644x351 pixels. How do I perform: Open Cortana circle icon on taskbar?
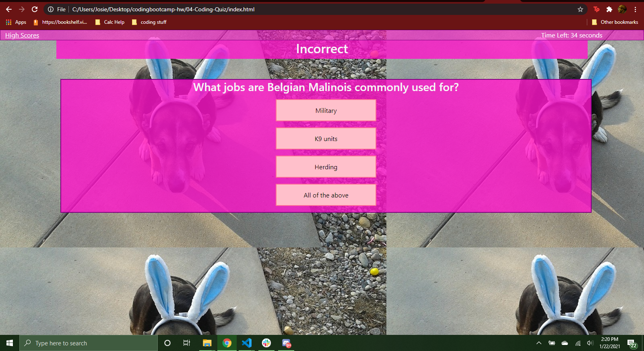click(167, 343)
